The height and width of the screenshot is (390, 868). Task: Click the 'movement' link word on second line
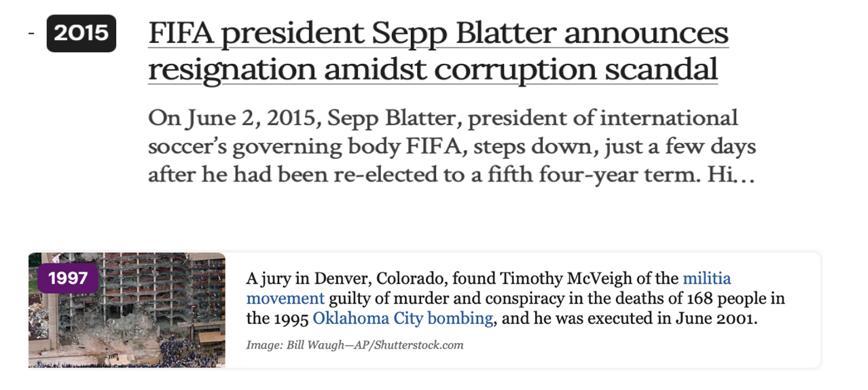[x=285, y=298]
